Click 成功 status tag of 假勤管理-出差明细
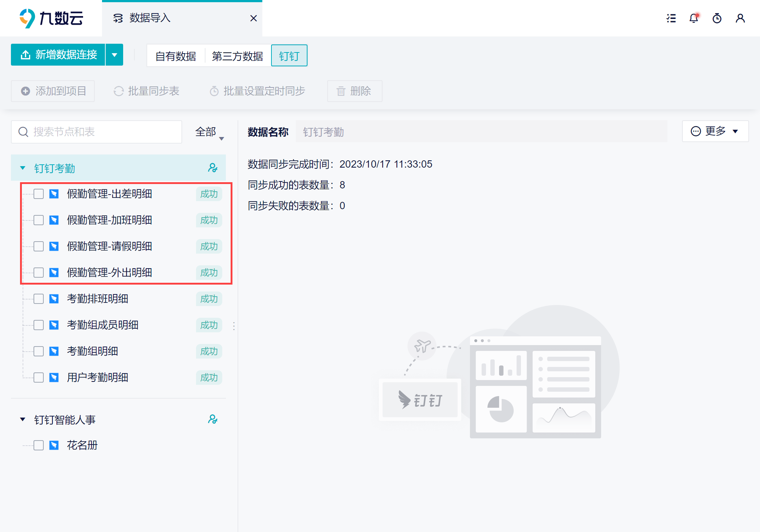The width and height of the screenshot is (760, 532). click(209, 194)
